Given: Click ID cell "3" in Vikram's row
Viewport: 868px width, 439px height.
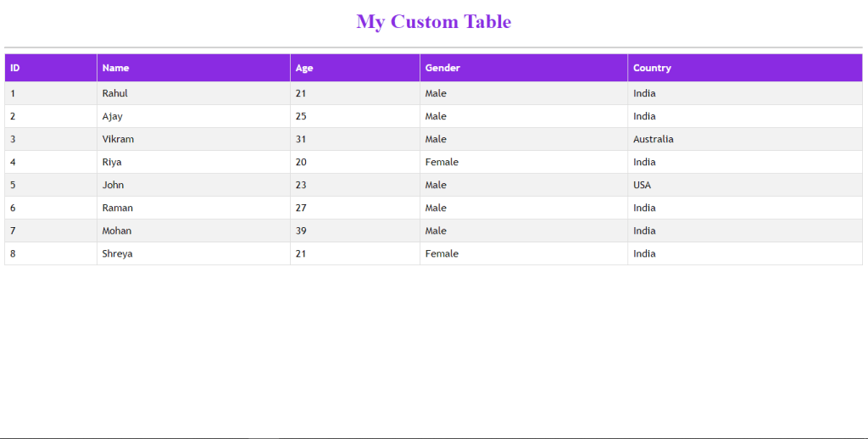Looking at the screenshot, I should coord(51,139).
